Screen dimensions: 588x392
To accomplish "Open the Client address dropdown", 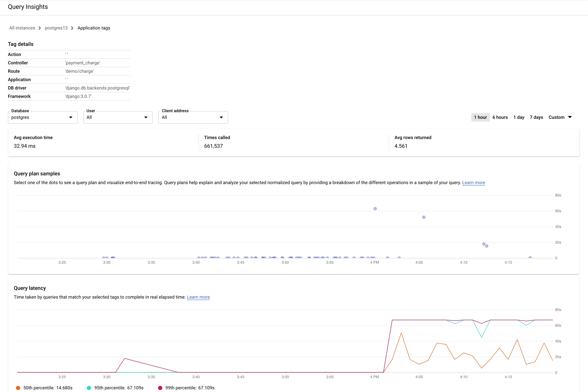I will click(193, 117).
